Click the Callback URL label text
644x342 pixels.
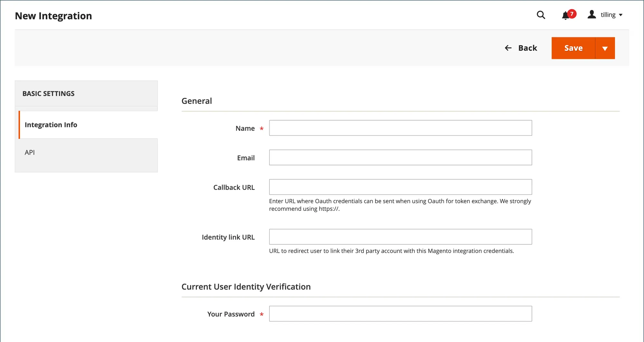click(x=234, y=187)
